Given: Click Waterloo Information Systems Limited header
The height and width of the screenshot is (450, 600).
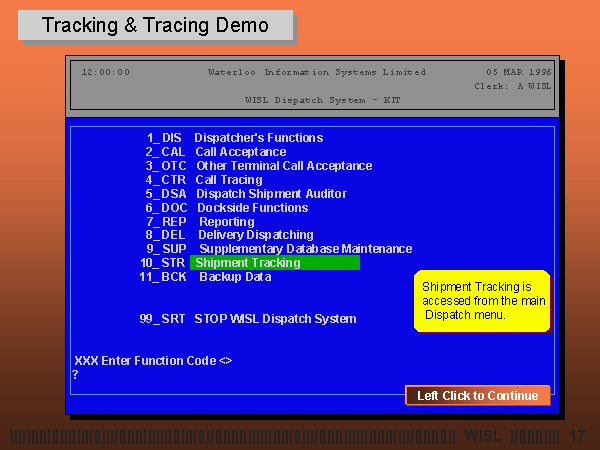Looking at the screenshot, I should click(x=317, y=72).
